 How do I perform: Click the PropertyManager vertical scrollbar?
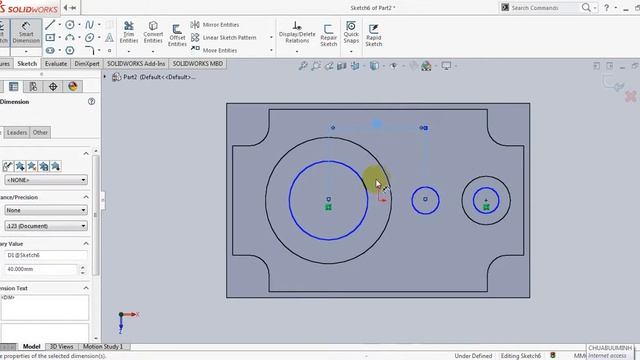pyautogui.click(x=96, y=216)
